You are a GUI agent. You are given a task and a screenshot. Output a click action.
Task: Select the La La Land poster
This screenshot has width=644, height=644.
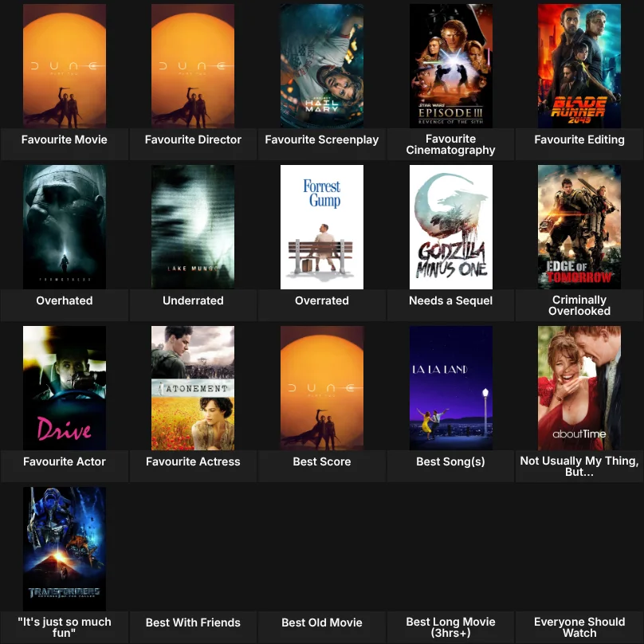451,388
